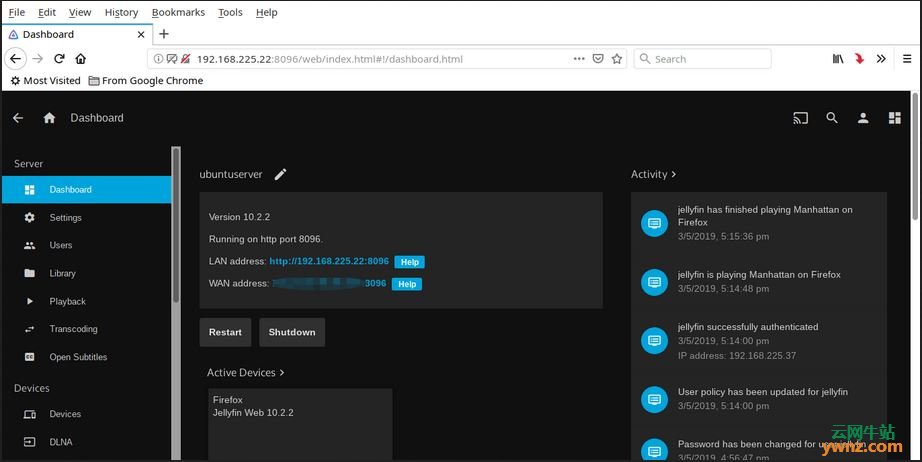This screenshot has height=462, width=922.
Task: Click the Devices icon in sidebar
Action: pos(29,414)
